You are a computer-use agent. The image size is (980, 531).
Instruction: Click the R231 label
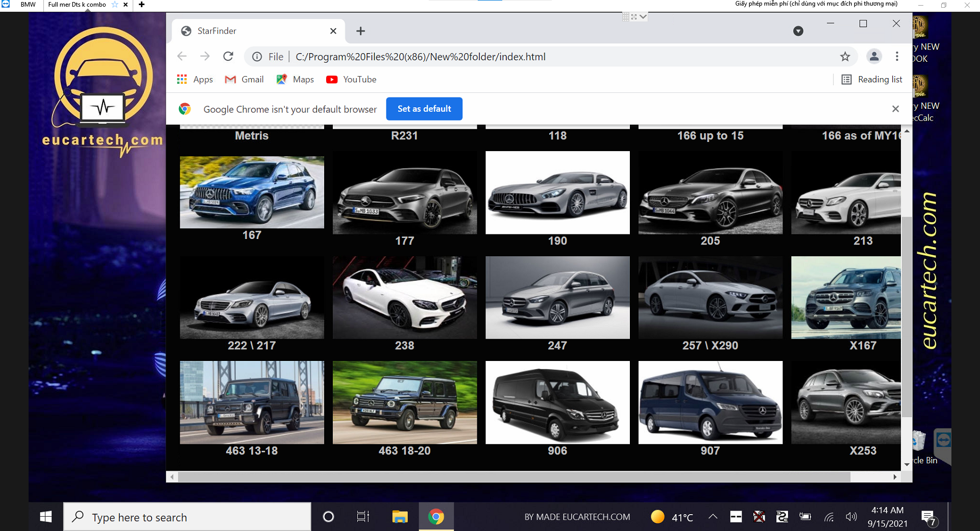[x=404, y=136]
